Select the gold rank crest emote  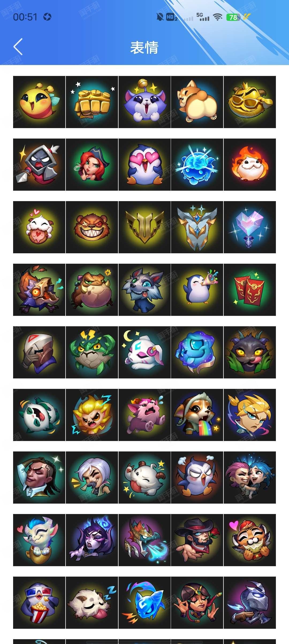pyautogui.click(x=144, y=227)
